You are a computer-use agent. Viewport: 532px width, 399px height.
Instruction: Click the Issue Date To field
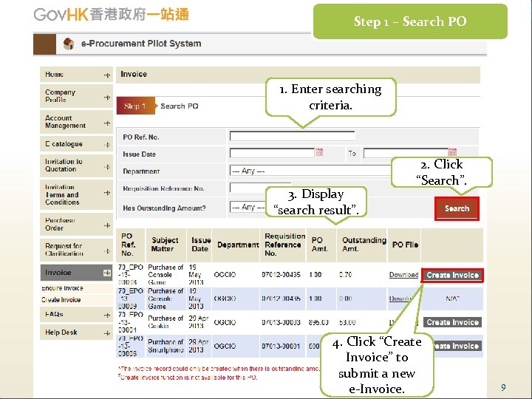click(406, 153)
